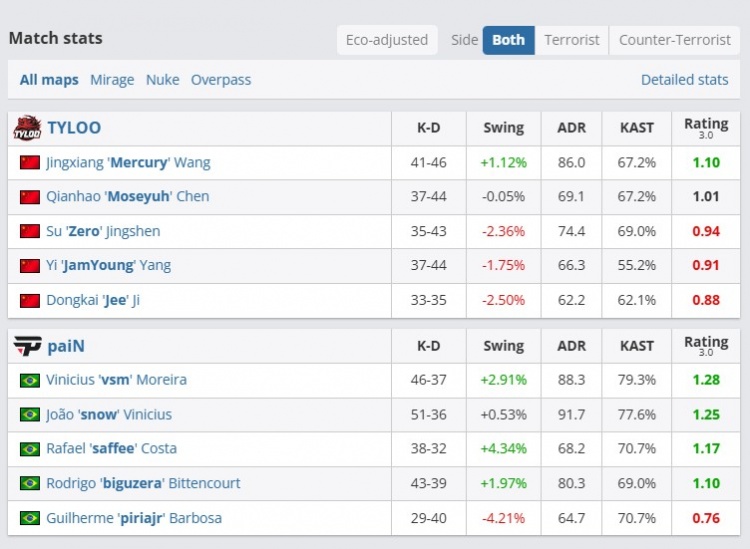
Task: Click piriajr's rating value 0.76
Action: (706, 518)
